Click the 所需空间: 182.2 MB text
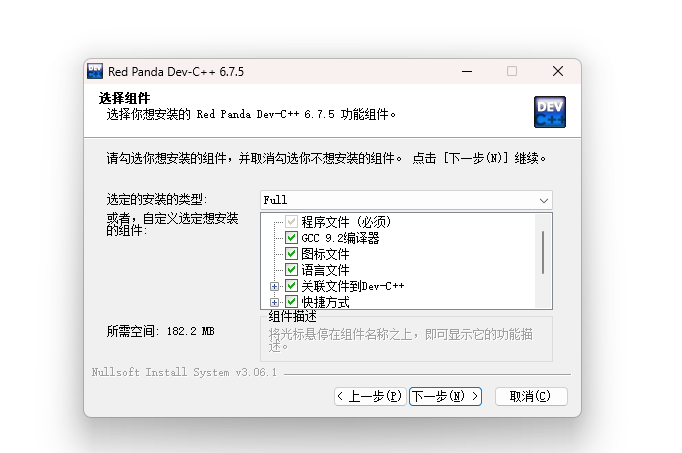Viewport: 682px width, 453px height. [x=160, y=331]
